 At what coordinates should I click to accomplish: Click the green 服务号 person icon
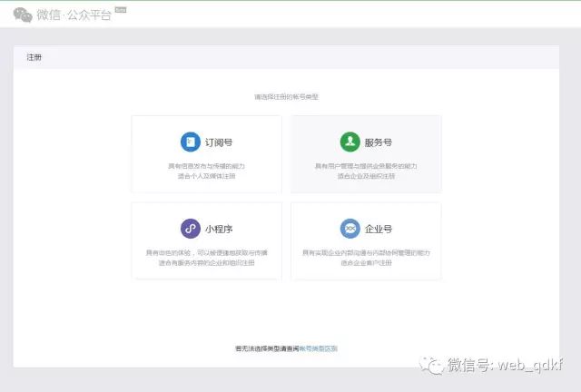tap(350, 142)
